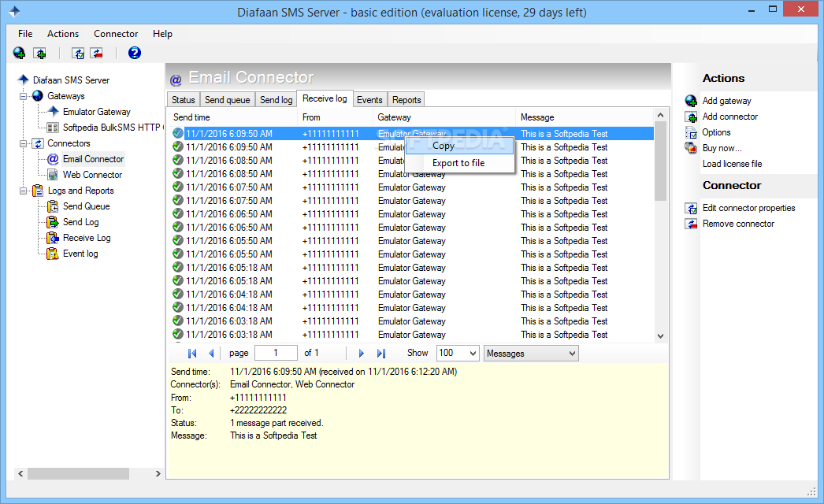Open the File menu
824x504 pixels.
point(25,34)
